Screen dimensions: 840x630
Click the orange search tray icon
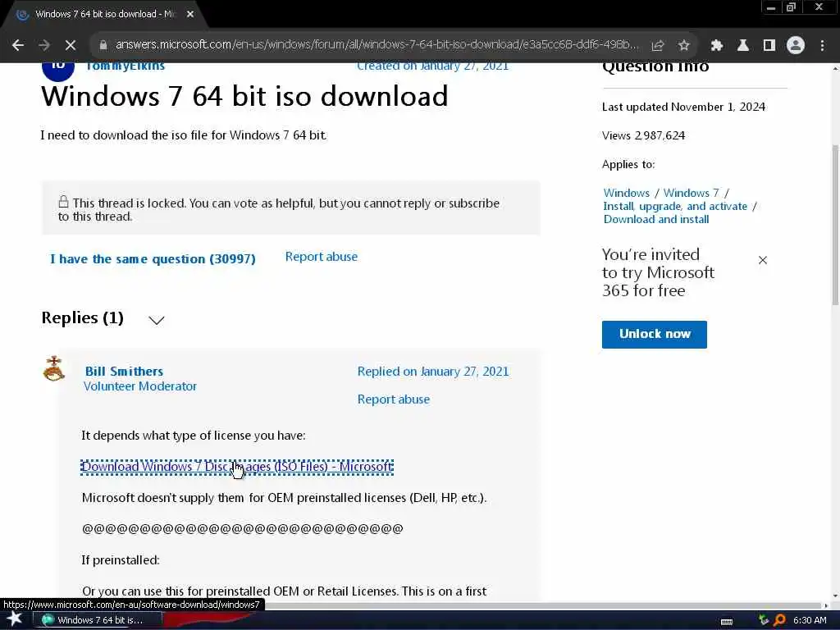779,620
